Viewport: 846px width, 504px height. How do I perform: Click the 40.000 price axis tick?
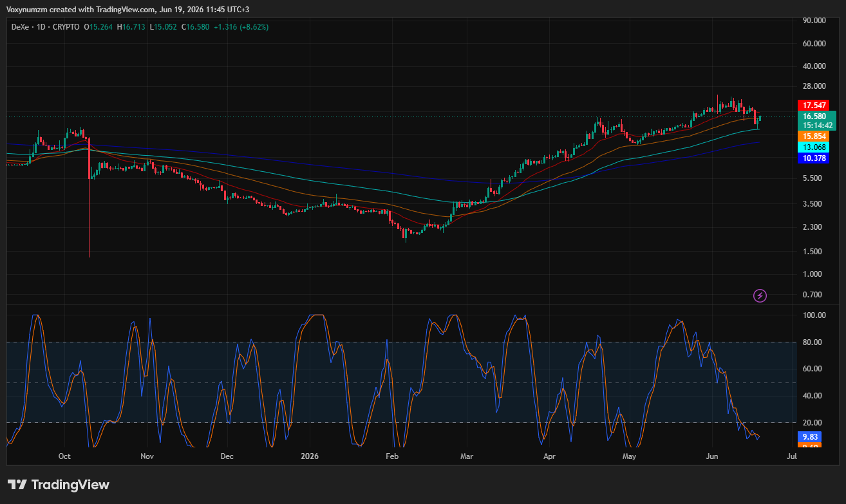(814, 66)
